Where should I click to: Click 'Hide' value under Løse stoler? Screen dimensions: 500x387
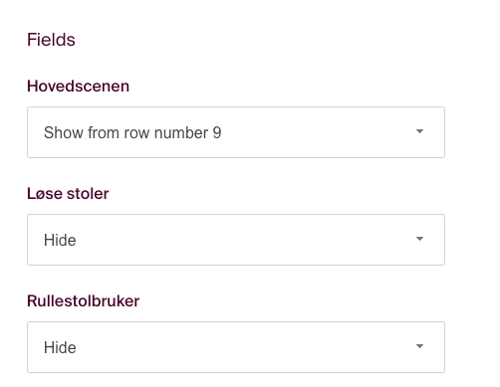point(60,240)
